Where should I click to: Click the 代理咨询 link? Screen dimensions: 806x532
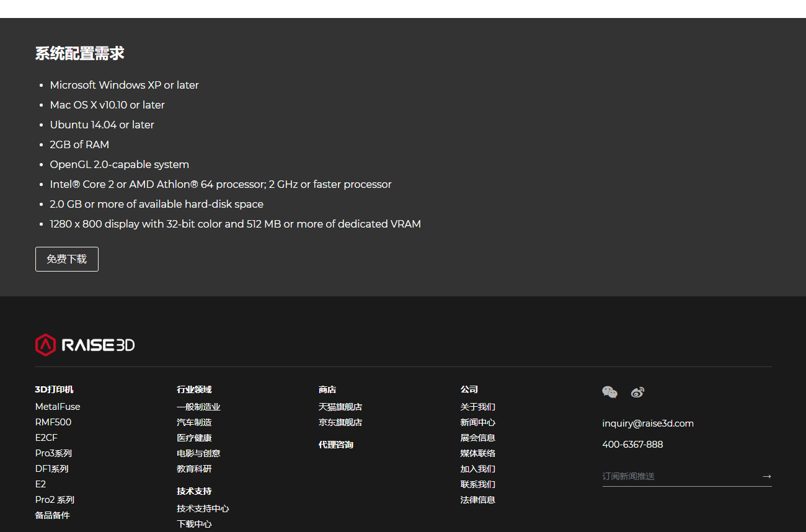[x=336, y=445]
